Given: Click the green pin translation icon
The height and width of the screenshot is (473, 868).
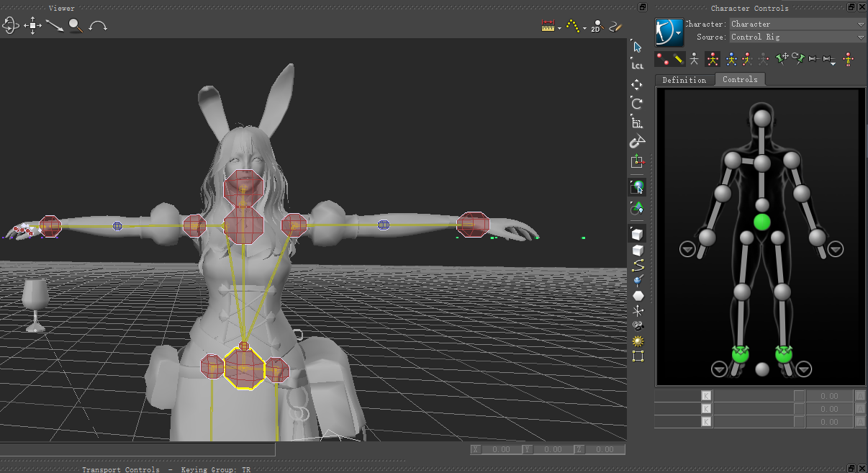Looking at the screenshot, I should tap(783, 58).
